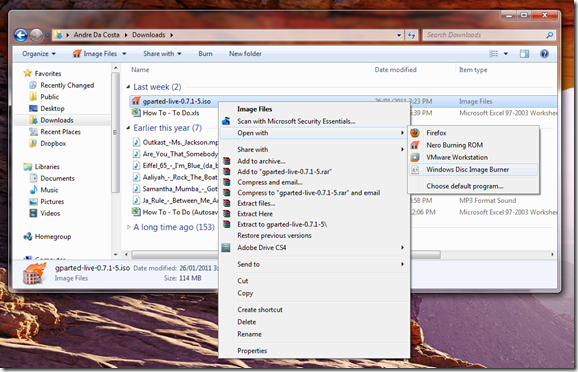Click the refresh button beside address bar
The height and width of the screenshot is (372, 578).
411,35
